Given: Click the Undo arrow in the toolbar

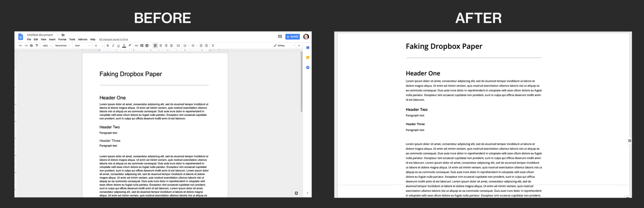Looking at the screenshot, I should [21, 46].
